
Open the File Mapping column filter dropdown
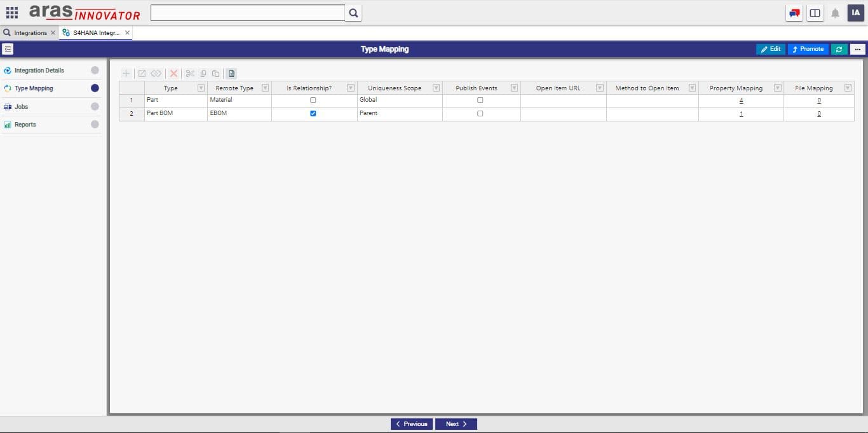point(848,88)
